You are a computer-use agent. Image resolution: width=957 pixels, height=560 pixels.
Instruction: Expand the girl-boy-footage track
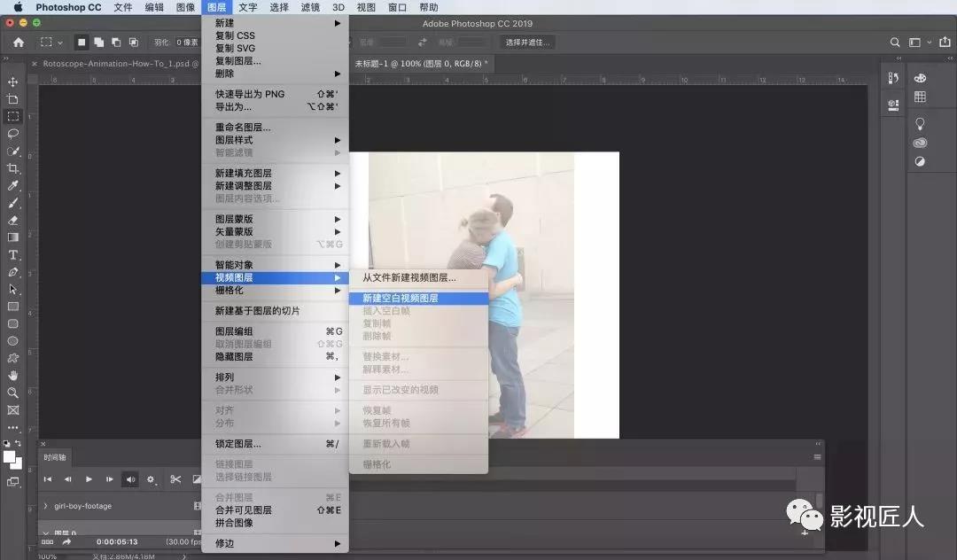click(x=45, y=506)
